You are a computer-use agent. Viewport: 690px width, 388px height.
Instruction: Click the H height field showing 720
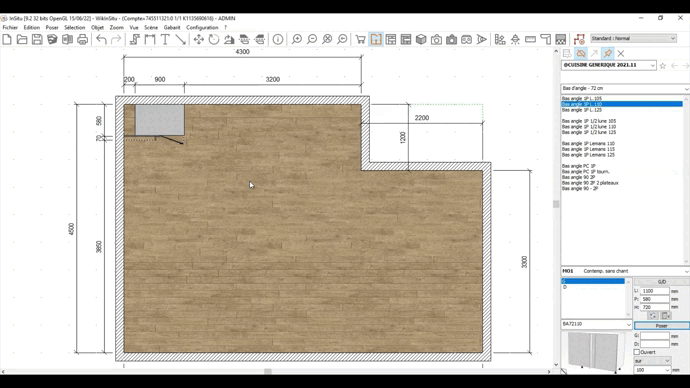point(655,307)
